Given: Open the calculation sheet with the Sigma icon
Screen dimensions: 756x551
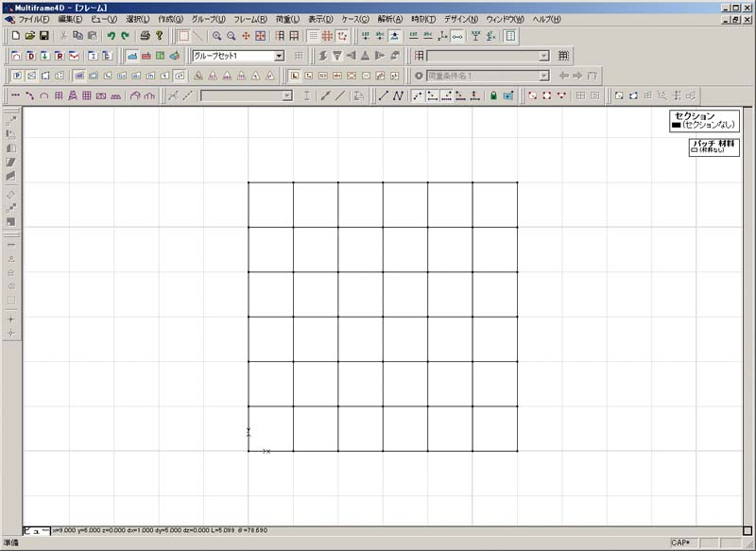Looking at the screenshot, I should (93, 56).
